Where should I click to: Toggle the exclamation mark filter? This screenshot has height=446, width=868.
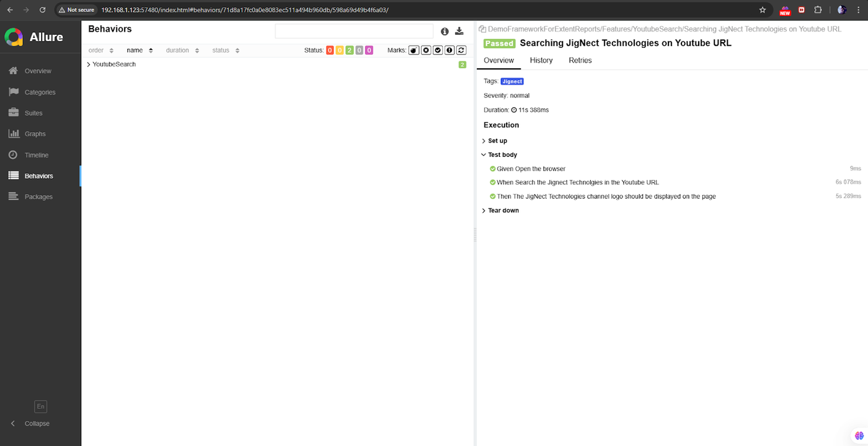click(449, 50)
